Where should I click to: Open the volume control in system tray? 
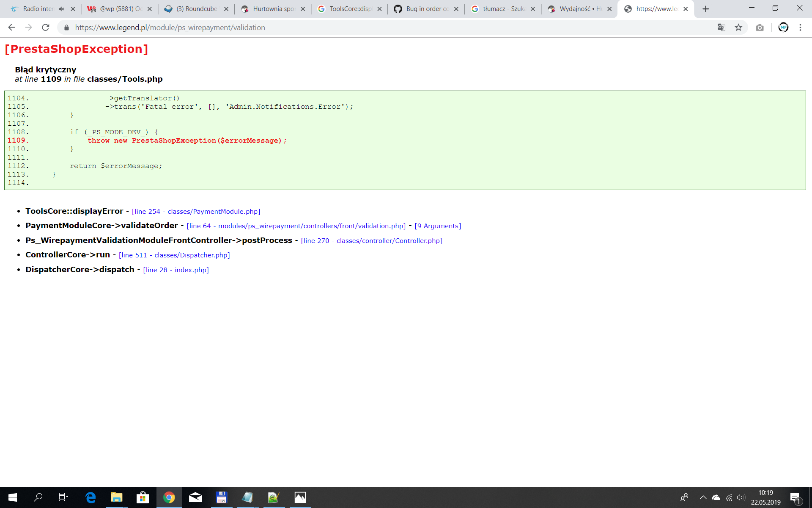[x=740, y=497]
